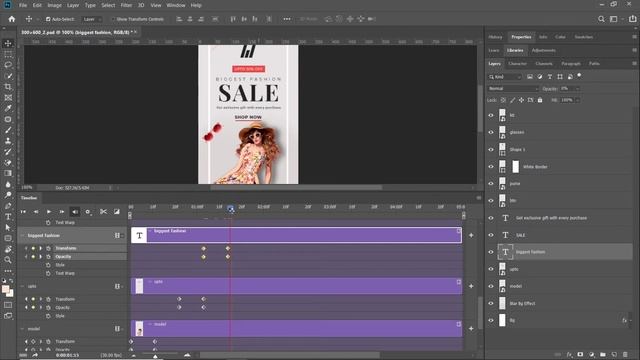Click the lock all icon in Layers panel
The image size is (640, 360).
(540, 100)
